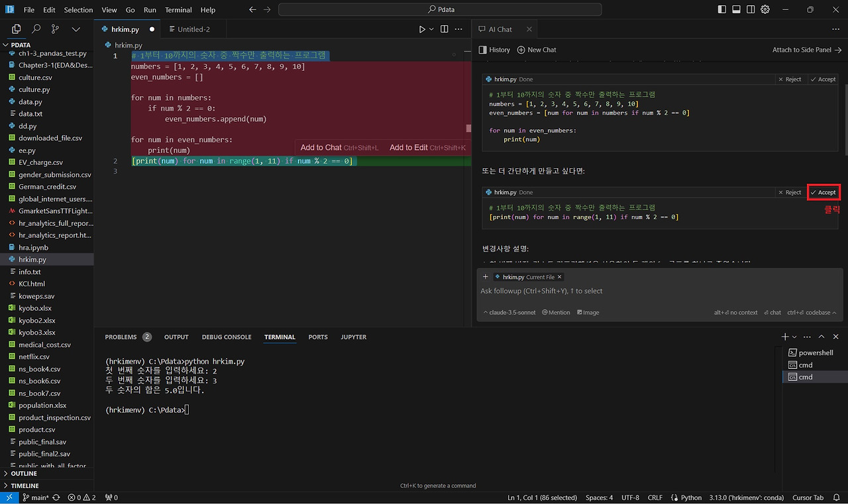The width and height of the screenshot is (848, 504).
Task: Click Add to Chat for selection
Action: [x=340, y=148]
